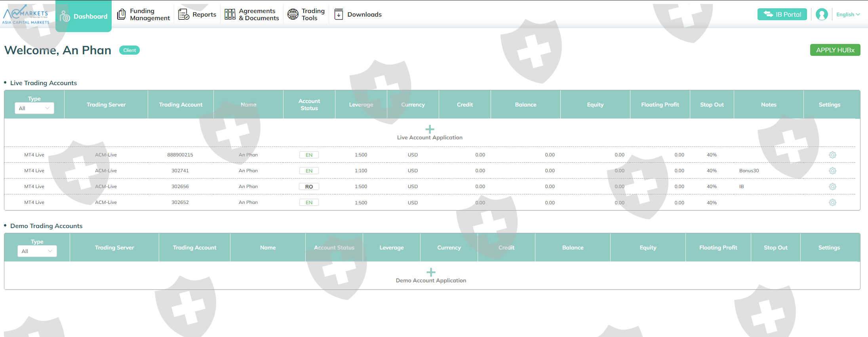The height and width of the screenshot is (337, 868).
Task: Open Agreements & Documents section
Action: coord(252,15)
